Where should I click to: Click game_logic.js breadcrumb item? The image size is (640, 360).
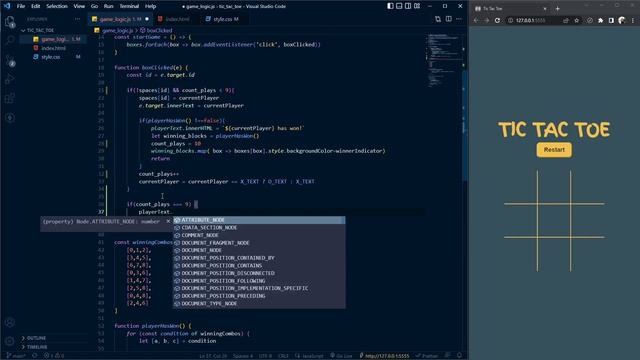coord(117,30)
